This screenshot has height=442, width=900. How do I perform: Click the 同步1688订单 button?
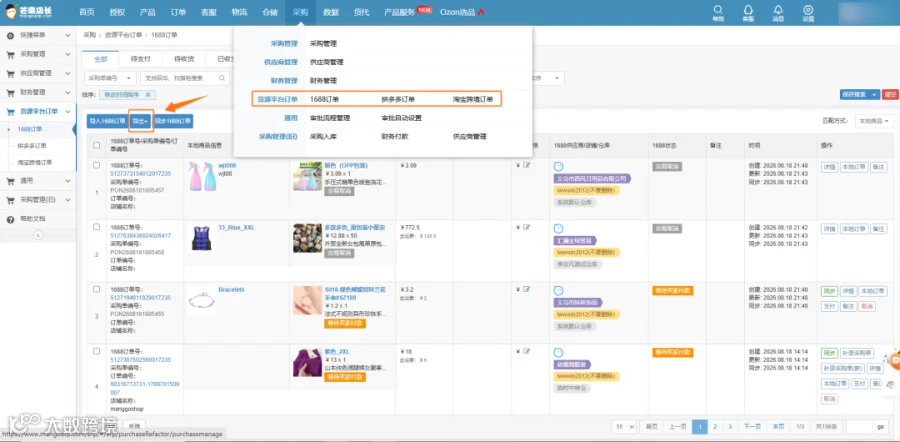pyautogui.click(x=173, y=121)
